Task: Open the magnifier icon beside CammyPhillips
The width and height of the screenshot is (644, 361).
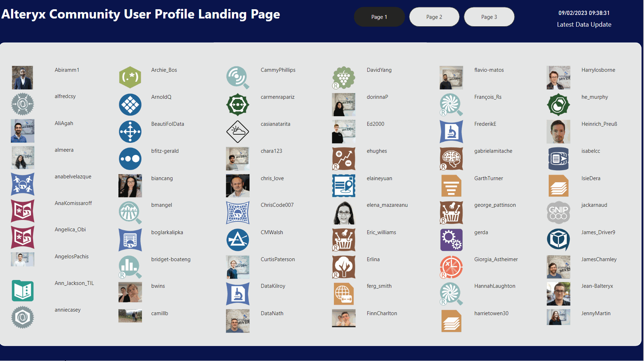Action: pos(238,77)
